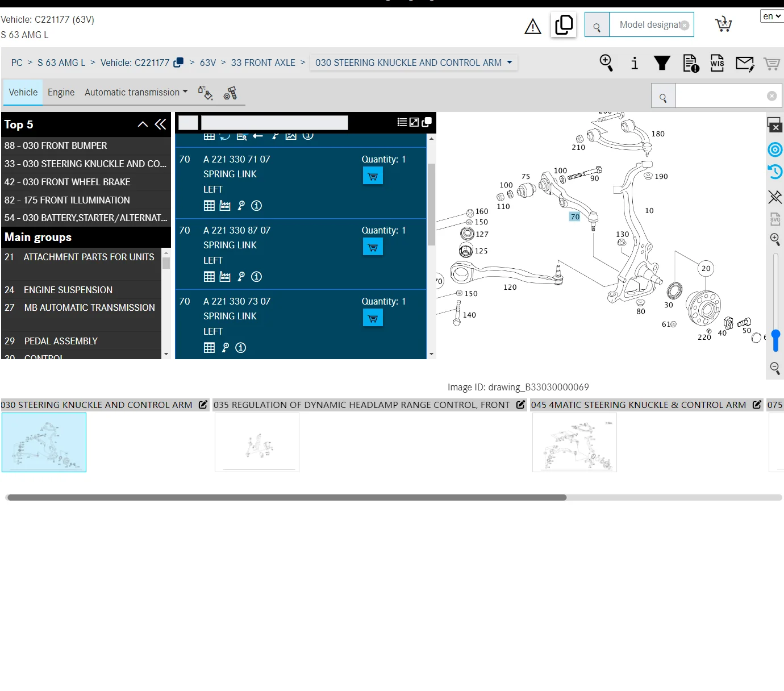The width and height of the screenshot is (784, 691).
Task: Zoom out of the parts drawing
Action: (775, 368)
